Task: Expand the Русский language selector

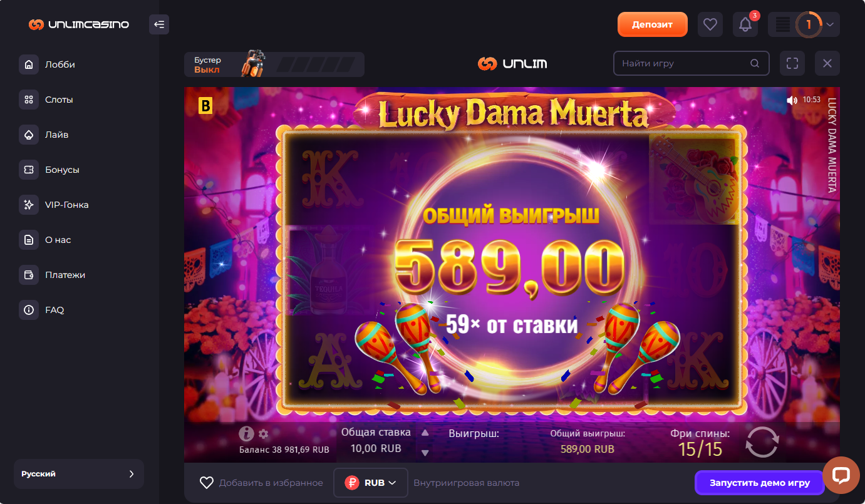Action: (79, 474)
